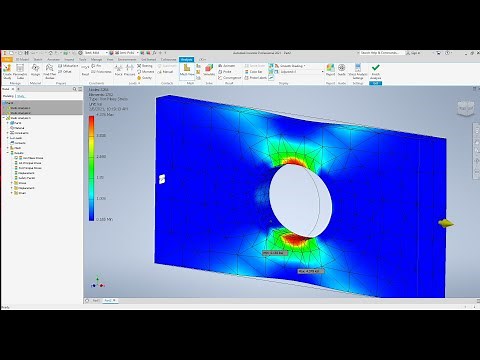Toggle Probe Labels display

(x=256, y=78)
